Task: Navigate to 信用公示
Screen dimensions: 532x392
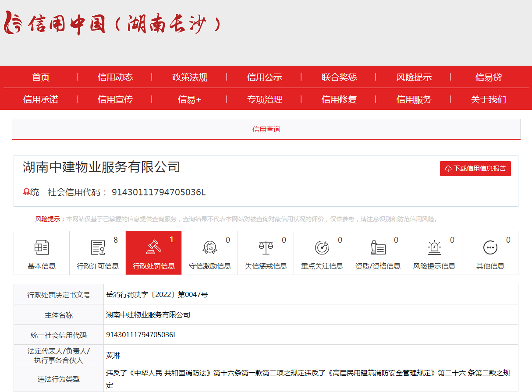Action: coord(265,77)
